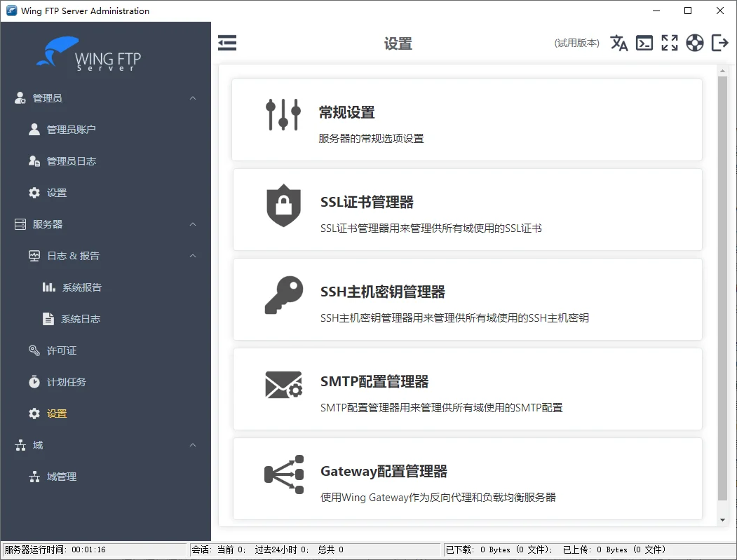Select 系统日志 menu entry

click(81, 319)
